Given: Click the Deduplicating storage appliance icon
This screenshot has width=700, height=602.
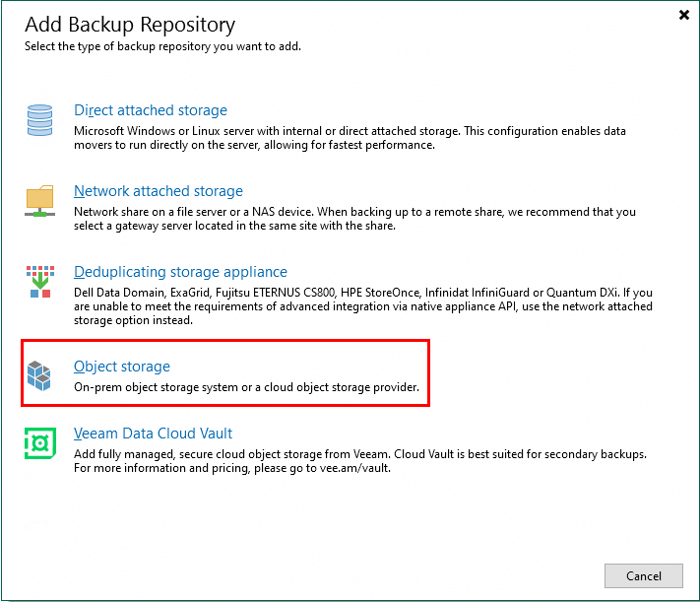Looking at the screenshot, I should tap(40, 281).
